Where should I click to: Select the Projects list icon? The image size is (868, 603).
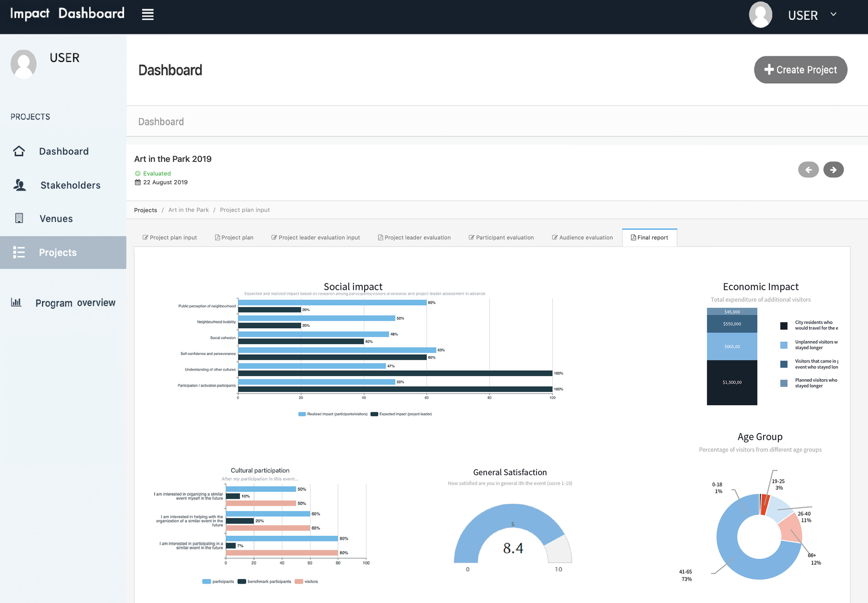pos(19,253)
